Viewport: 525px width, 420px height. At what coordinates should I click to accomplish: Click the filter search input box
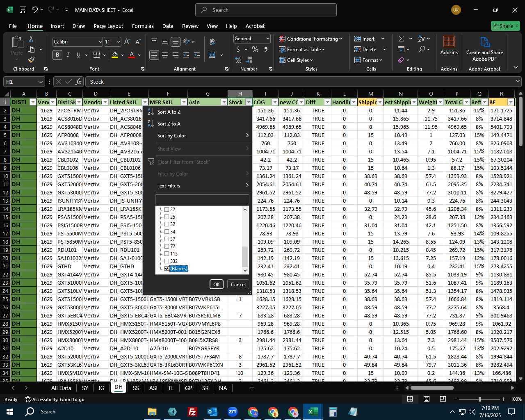(x=202, y=199)
